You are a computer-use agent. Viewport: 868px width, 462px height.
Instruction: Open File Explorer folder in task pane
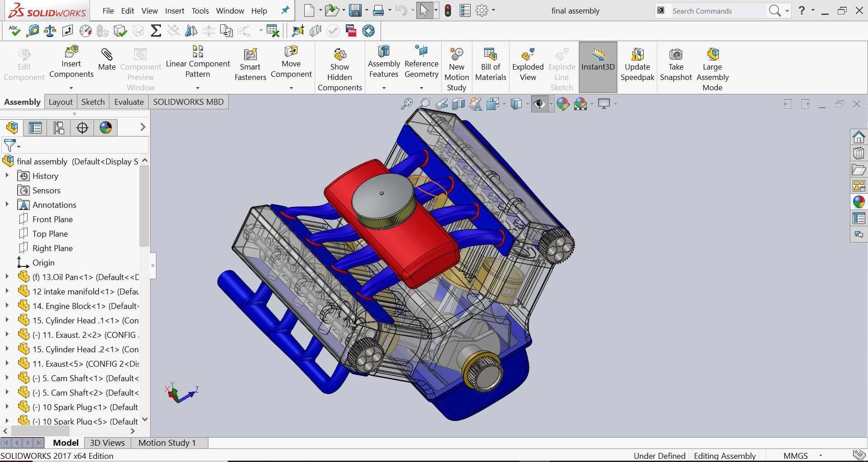point(859,170)
